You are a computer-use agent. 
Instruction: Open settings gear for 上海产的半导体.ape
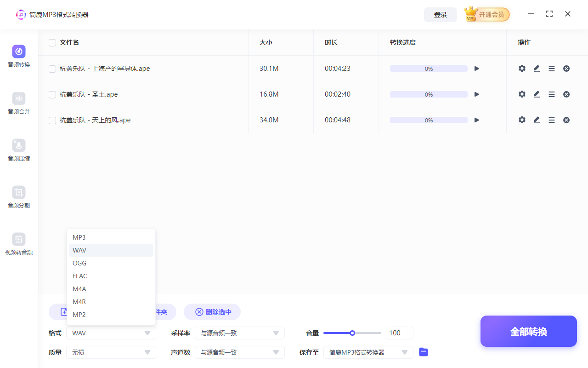522,68
